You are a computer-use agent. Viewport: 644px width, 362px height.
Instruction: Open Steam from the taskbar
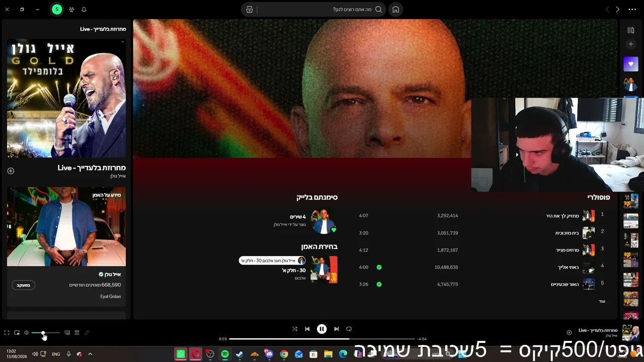tap(239, 354)
